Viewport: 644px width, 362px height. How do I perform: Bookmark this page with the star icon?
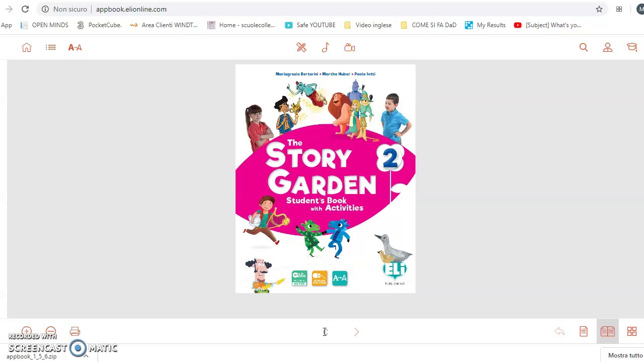pyautogui.click(x=599, y=9)
